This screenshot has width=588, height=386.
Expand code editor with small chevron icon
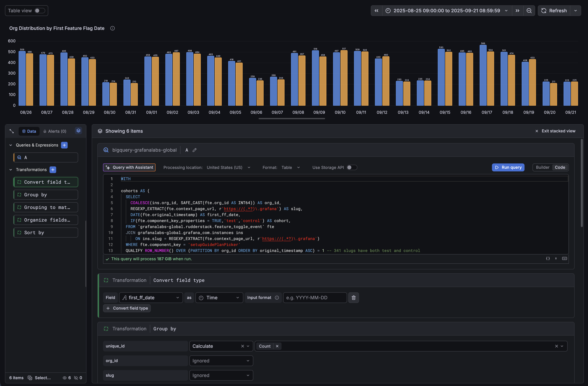point(556,258)
